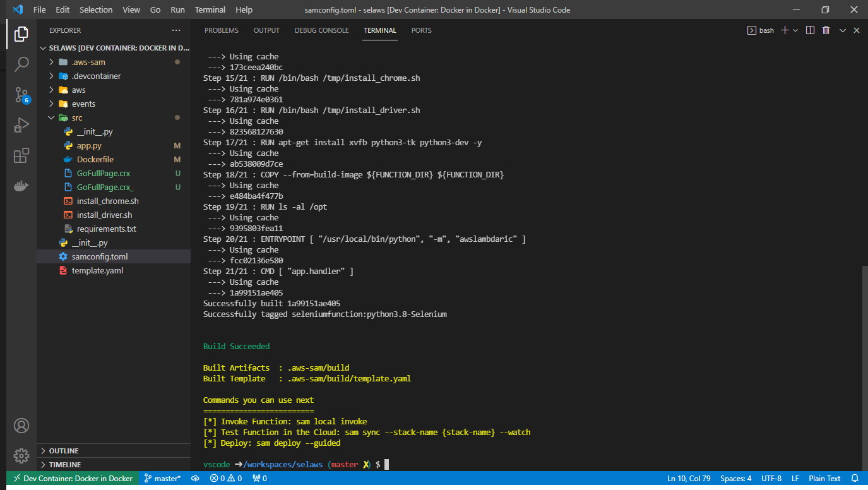Viewport: 868px width, 490px height.
Task: Split the terminal
Action: click(810, 30)
